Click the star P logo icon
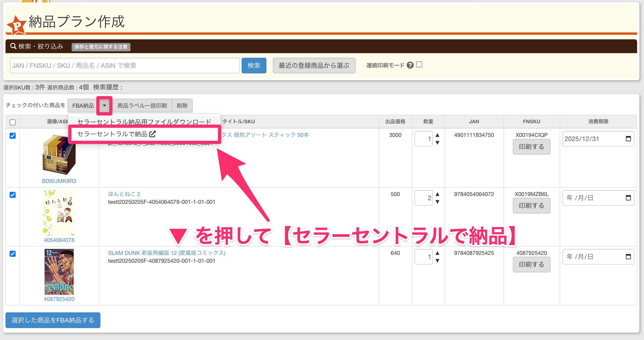The image size is (644, 340). pos(17,26)
